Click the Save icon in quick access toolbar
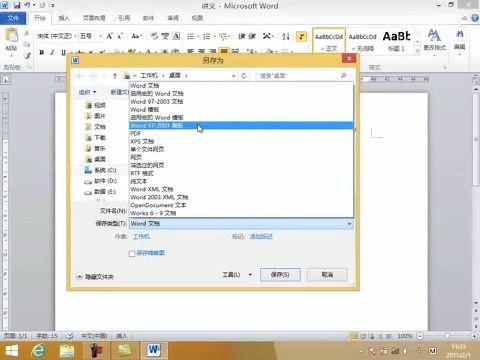This screenshot has height=360, width=480. 17,5
